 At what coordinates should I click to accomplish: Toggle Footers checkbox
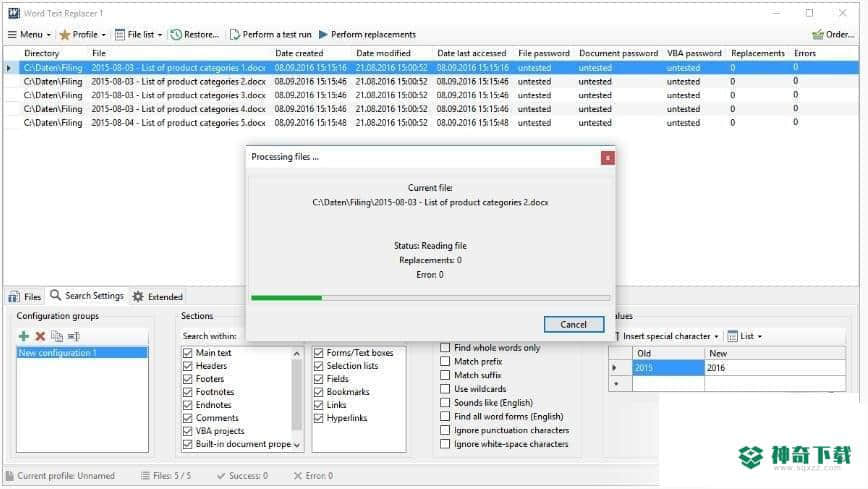[188, 379]
